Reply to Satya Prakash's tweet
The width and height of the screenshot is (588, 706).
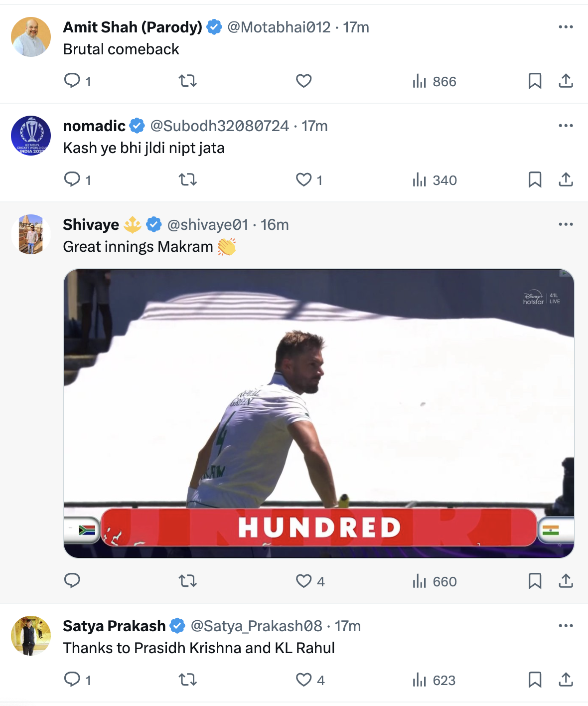72,680
